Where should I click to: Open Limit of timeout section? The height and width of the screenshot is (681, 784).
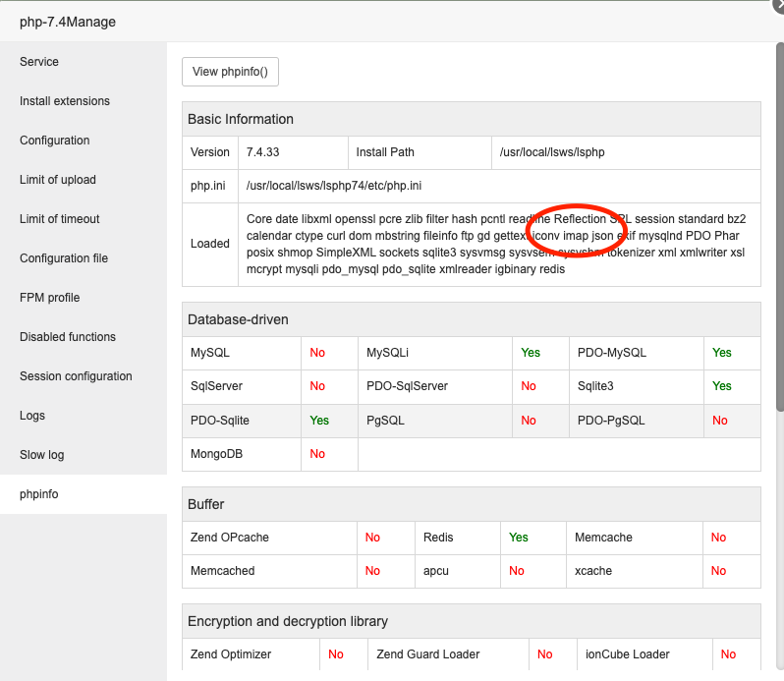(x=60, y=219)
